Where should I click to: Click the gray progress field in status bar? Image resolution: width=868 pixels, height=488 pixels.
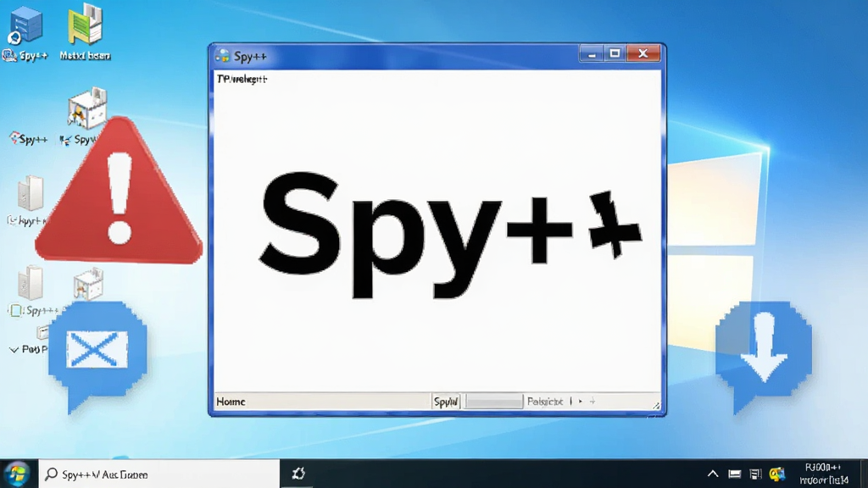click(494, 402)
